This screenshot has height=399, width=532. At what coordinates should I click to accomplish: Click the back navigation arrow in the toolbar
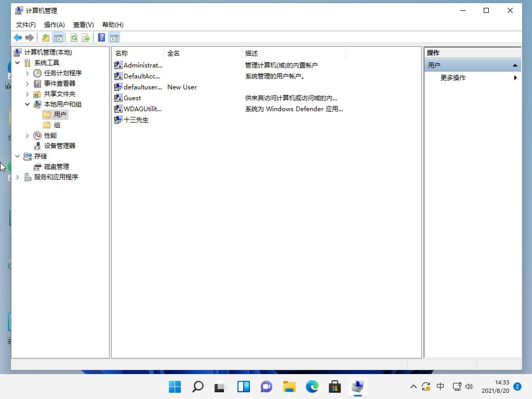point(17,37)
